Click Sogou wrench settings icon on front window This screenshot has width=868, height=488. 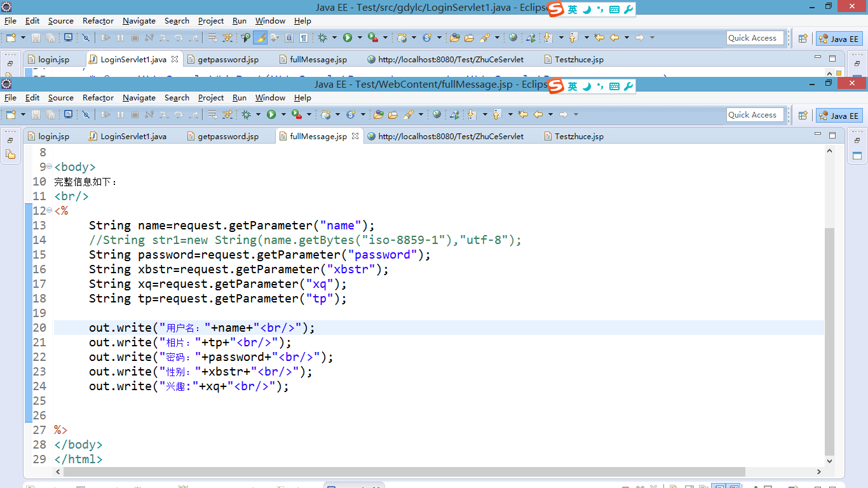pos(628,86)
